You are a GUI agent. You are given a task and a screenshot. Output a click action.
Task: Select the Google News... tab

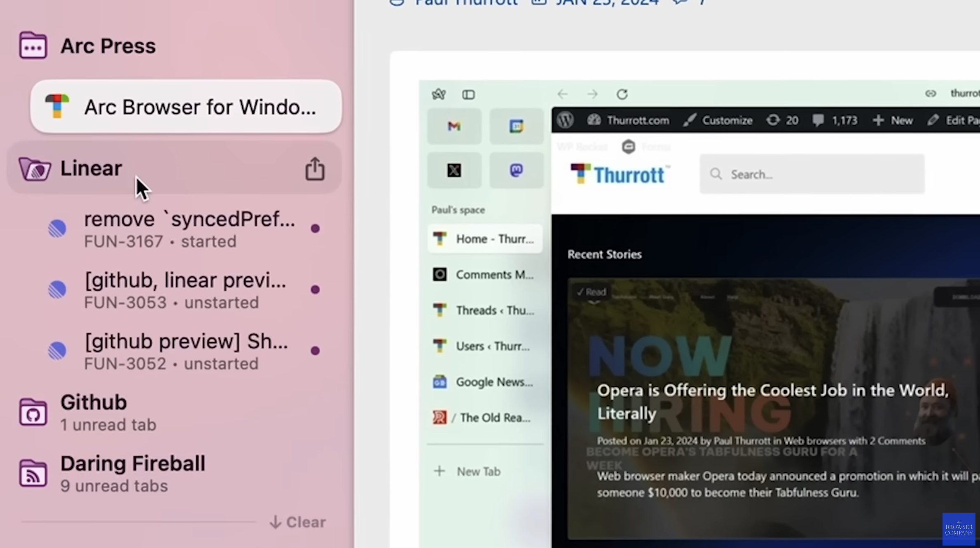485,382
